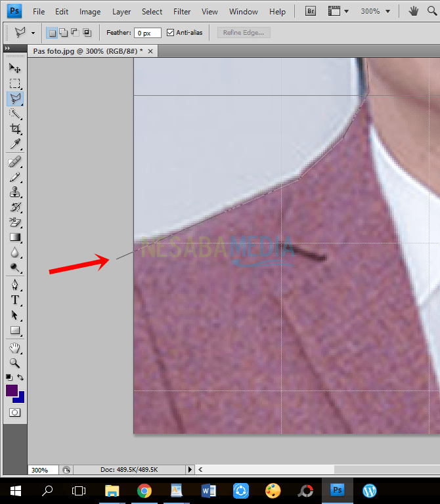
Task: Open the lasso tool preset picker arrow
Action: 33,33
